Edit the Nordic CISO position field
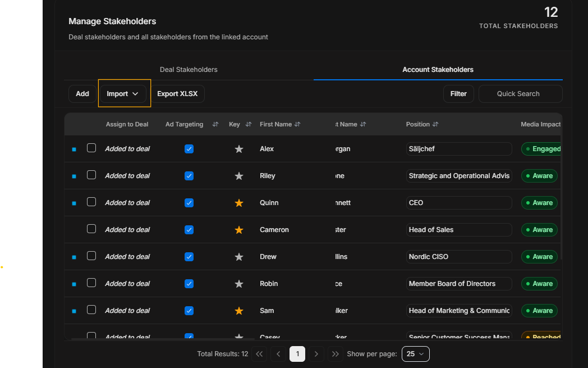 coord(459,257)
